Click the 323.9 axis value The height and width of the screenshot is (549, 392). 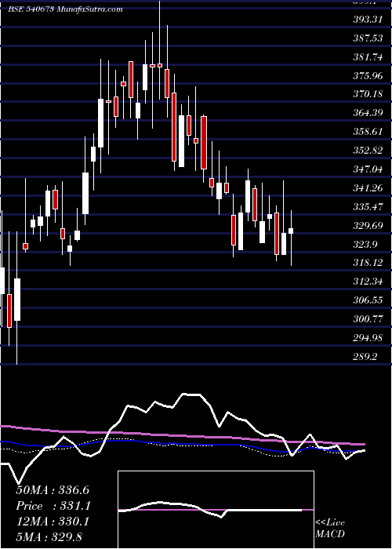point(365,245)
